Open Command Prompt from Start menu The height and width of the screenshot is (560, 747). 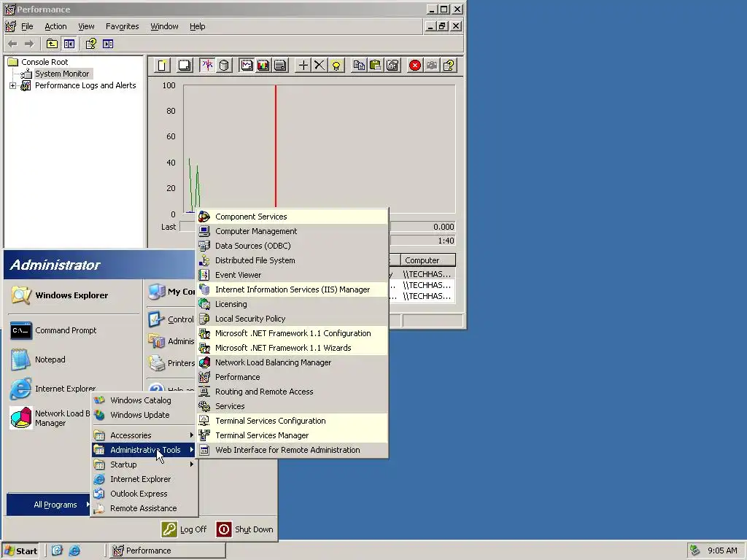pos(74,330)
